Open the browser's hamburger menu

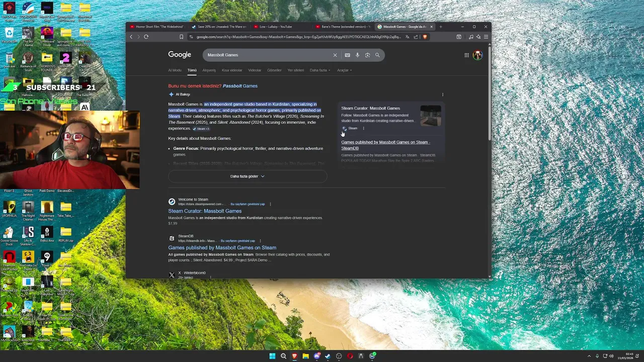coord(486,37)
